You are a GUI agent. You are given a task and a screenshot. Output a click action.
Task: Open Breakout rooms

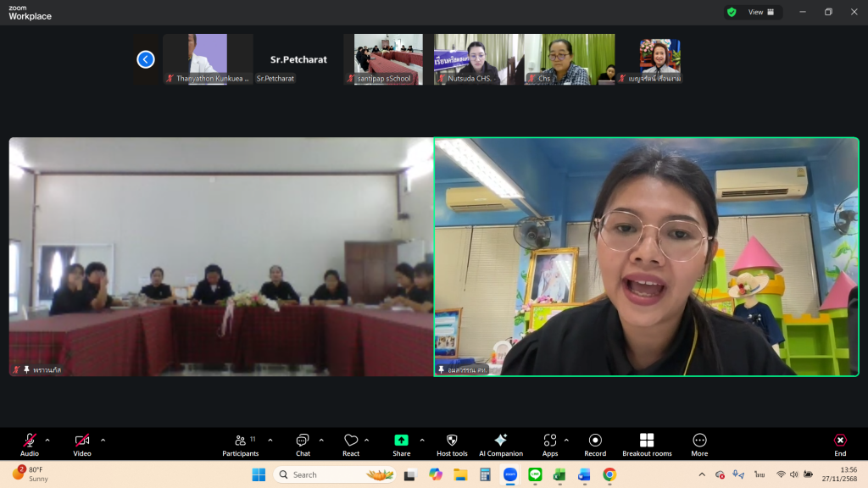(647, 444)
